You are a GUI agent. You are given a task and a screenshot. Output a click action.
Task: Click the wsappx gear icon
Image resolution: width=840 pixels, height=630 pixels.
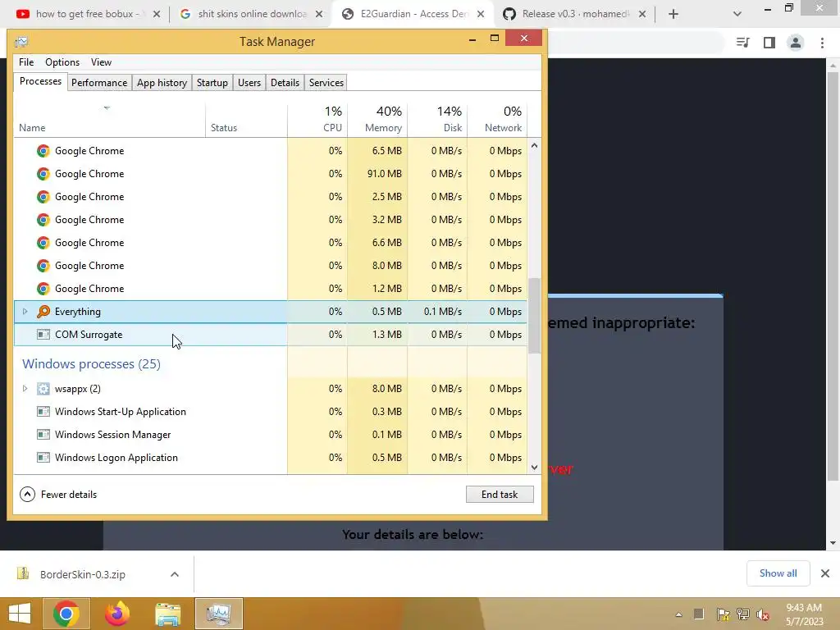click(x=43, y=388)
